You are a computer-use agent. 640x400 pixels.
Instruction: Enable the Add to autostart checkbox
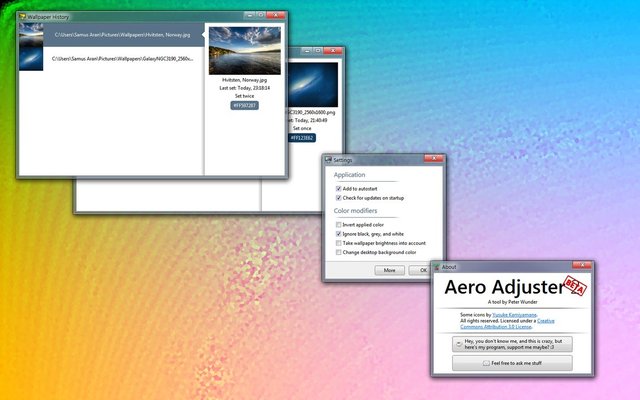point(339,188)
